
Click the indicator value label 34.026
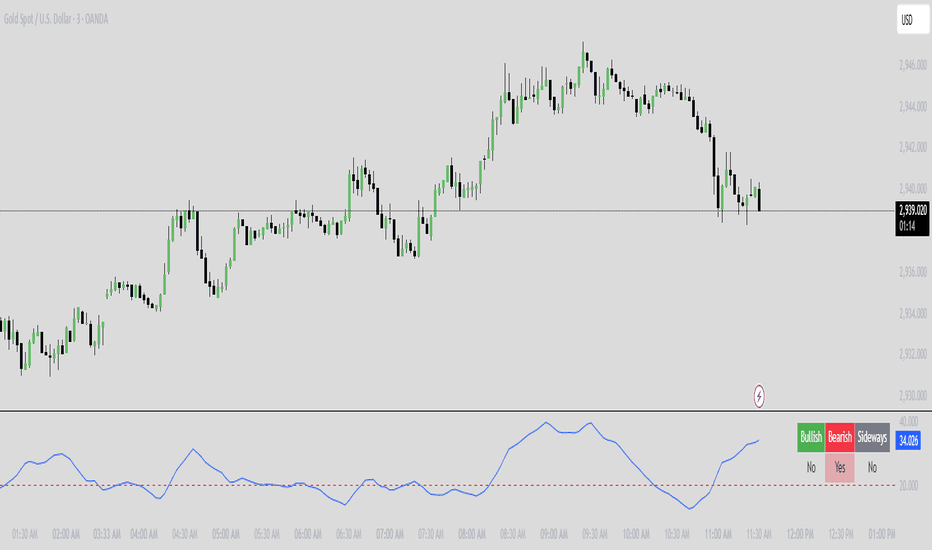[x=908, y=441]
